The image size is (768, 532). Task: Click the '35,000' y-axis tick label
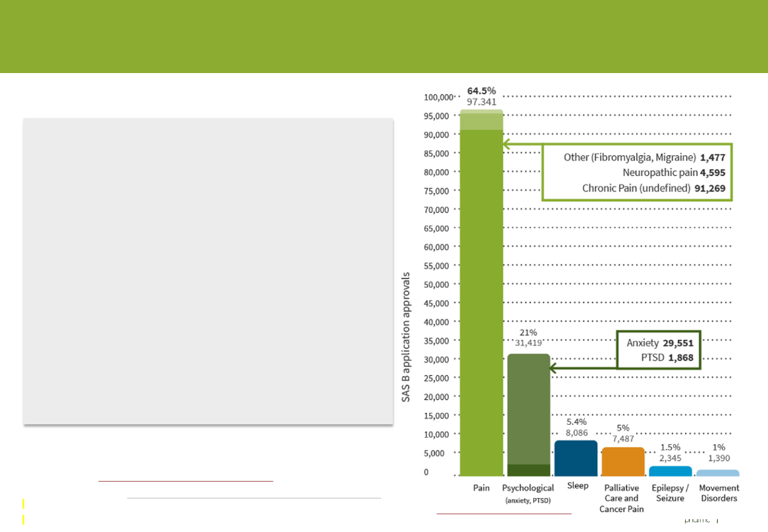(x=436, y=340)
